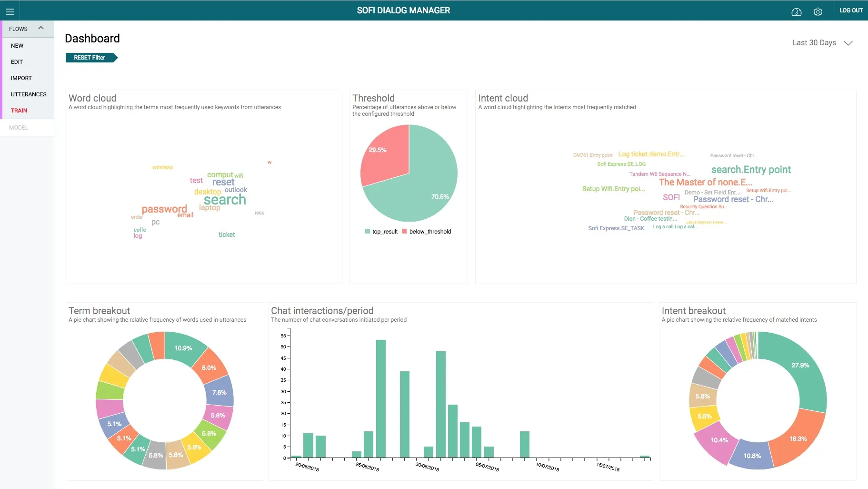Select 'search.Entry point' in the Intent cloud
Image resolution: width=868 pixels, height=489 pixels.
click(751, 170)
